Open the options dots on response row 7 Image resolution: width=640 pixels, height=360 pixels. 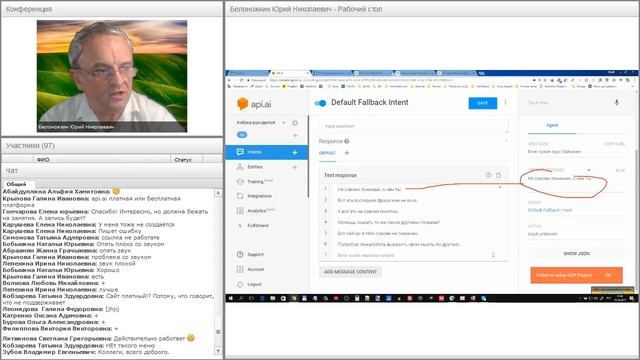tap(493, 255)
